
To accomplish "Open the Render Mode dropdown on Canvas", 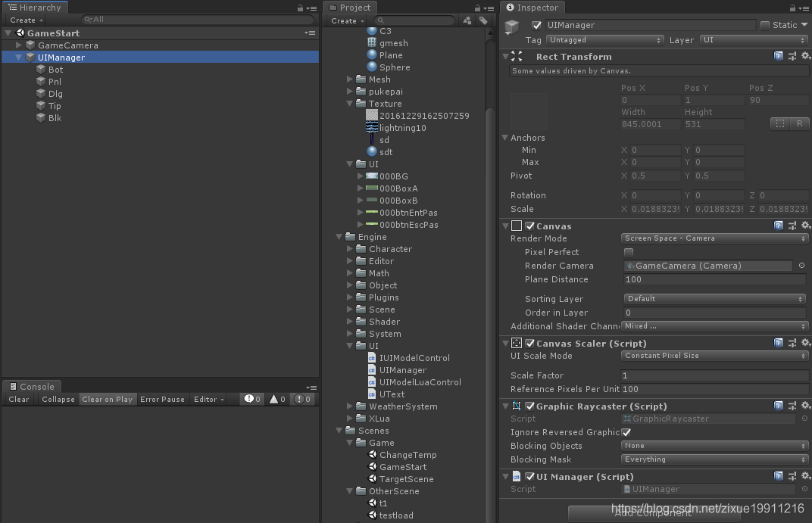I will [714, 238].
